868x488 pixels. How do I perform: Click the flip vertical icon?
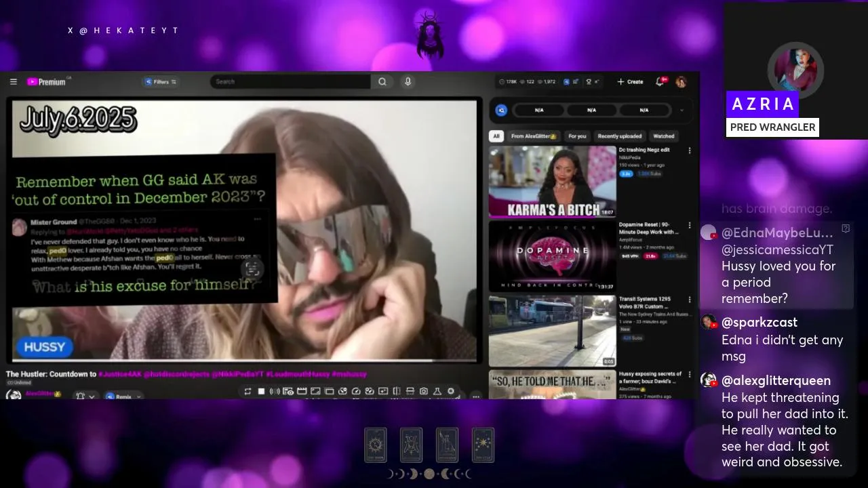410,391
